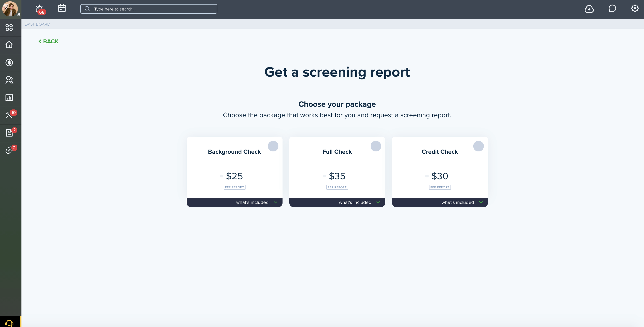The width and height of the screenshot is (644, 327).
Task: Click PER REPORT tag under $30
Action: 440,187
